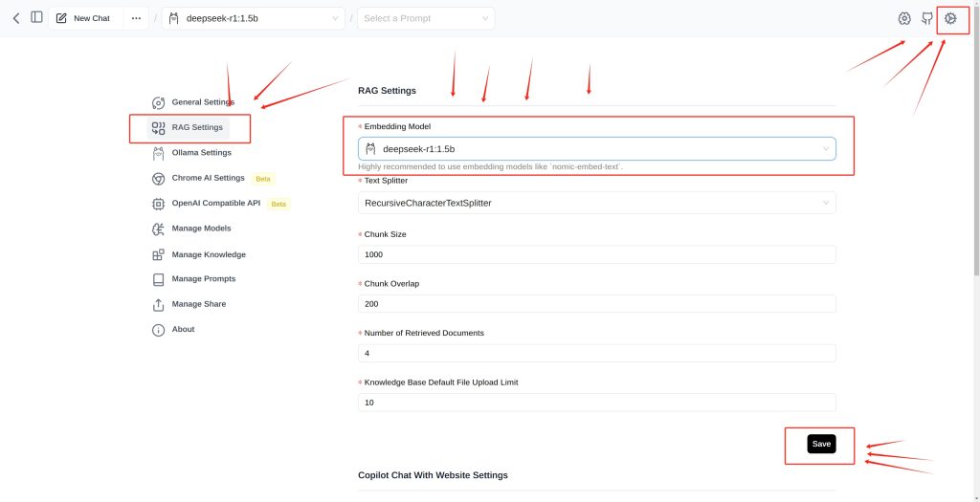Screen dimensions: 980x502
Task: Click the top-right settings gear icon
Action: (x=950, y=19)
